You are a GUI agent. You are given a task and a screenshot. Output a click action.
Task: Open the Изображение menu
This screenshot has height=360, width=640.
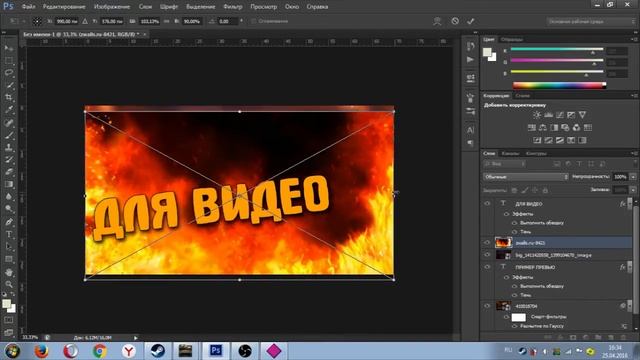point(112,7)
